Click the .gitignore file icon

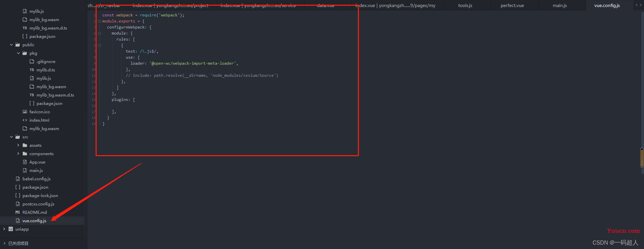32,62
